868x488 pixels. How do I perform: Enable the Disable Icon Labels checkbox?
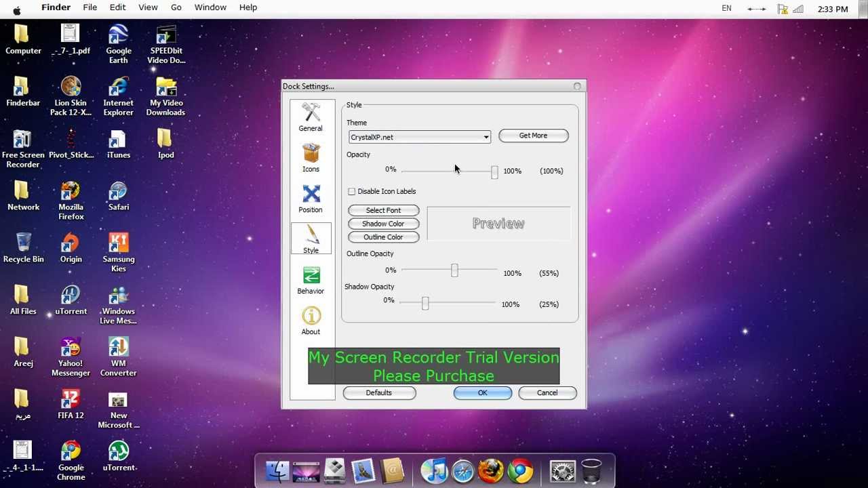351,192
